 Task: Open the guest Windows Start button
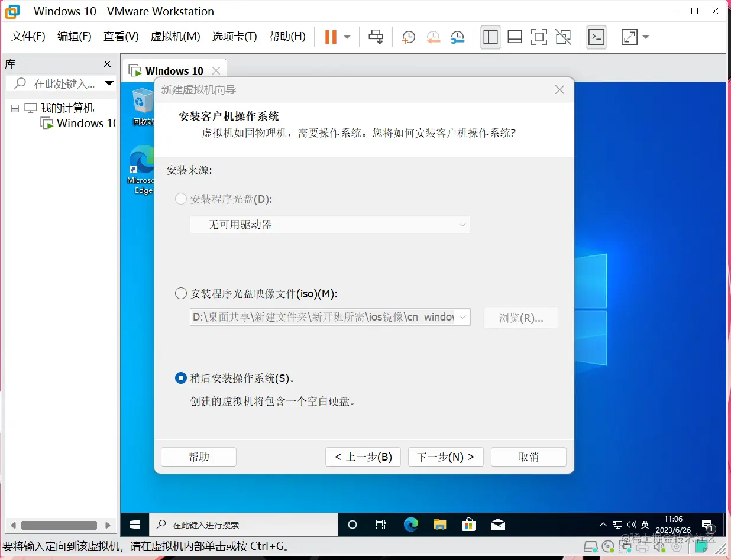click(135, 525)
